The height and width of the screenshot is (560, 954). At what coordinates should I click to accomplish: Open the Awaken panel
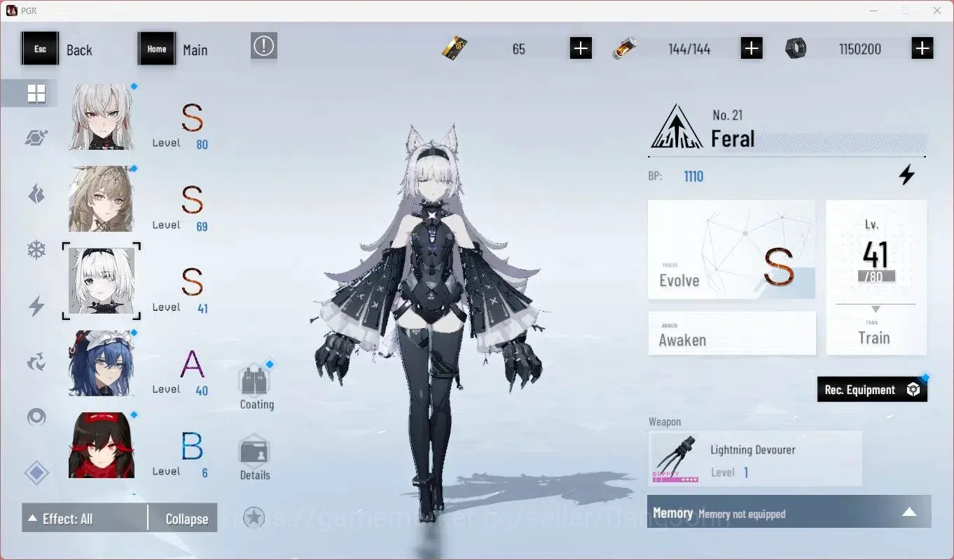(732, 333)
